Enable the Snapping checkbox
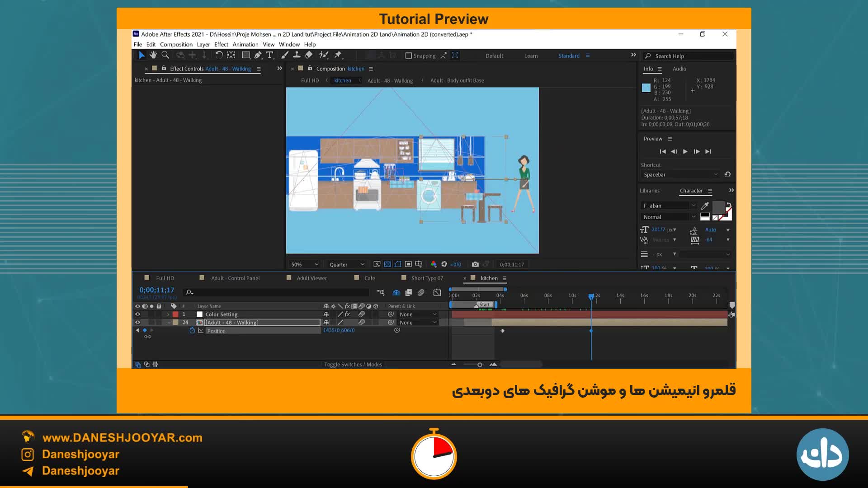 point(409,56)
